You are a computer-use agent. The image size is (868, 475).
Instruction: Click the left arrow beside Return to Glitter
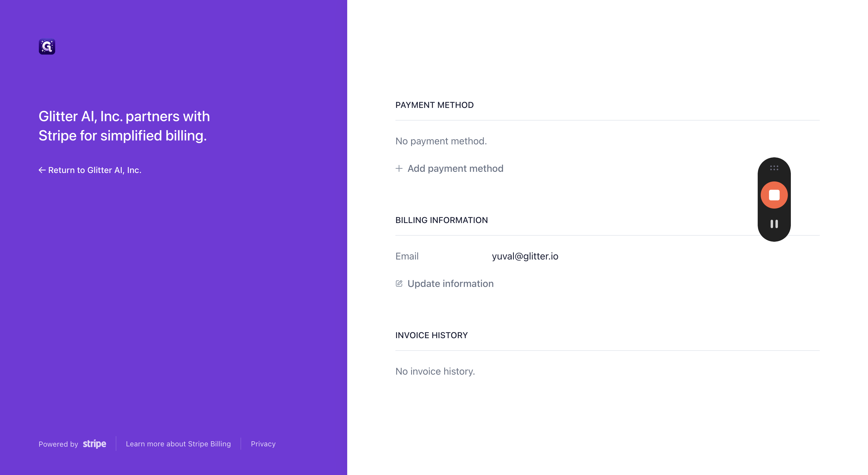pos(42,170)
